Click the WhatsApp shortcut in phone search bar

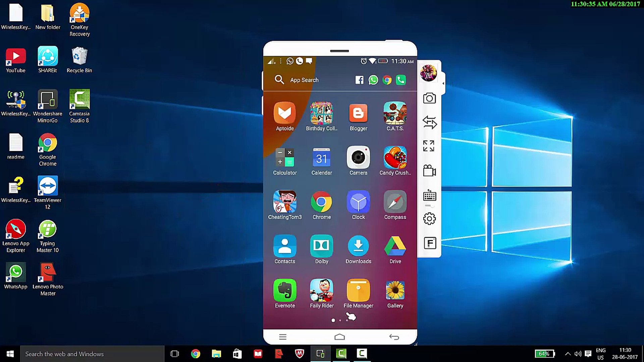point(373,80)
